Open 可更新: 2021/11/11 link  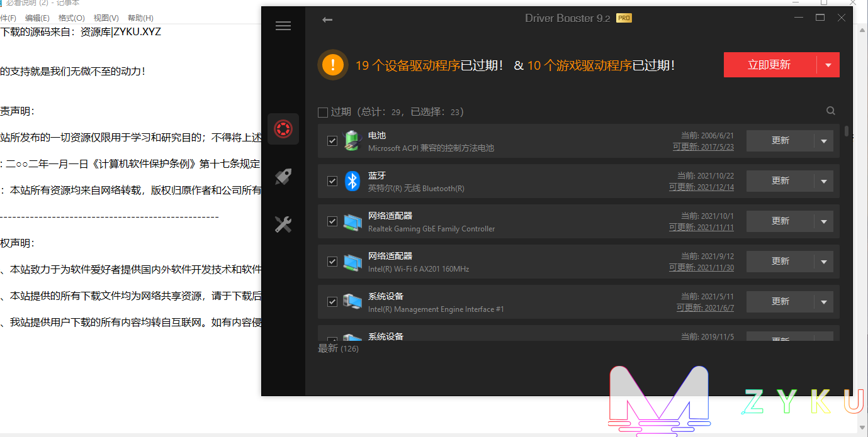click(x=701, y=228)
